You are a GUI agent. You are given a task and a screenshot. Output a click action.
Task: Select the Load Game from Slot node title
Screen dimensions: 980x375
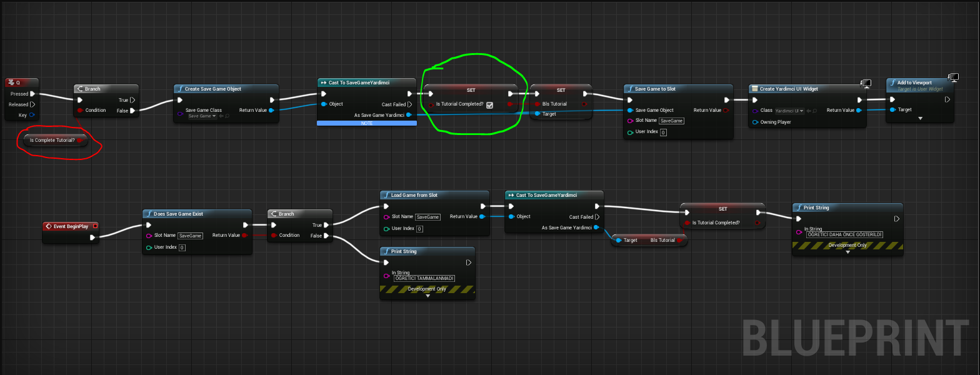414,195
